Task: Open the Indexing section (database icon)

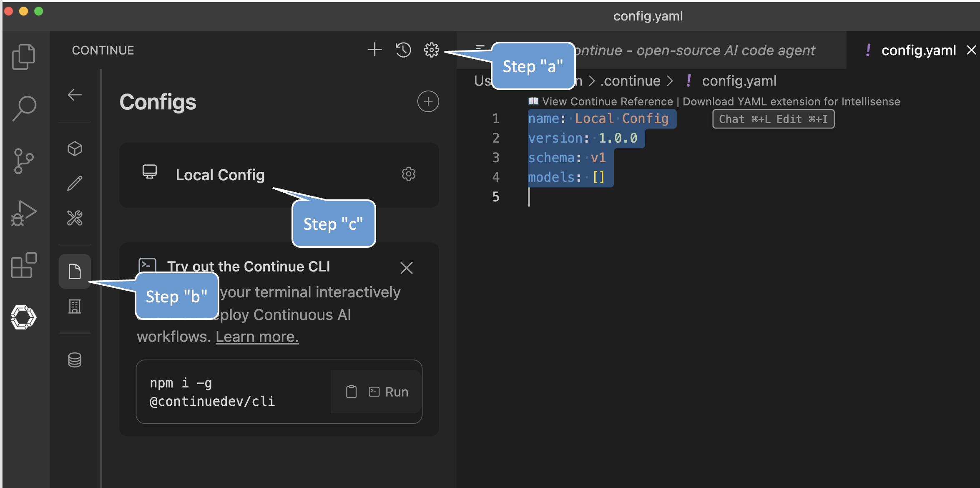Action: pyautogui.click(x=75, y=360)
